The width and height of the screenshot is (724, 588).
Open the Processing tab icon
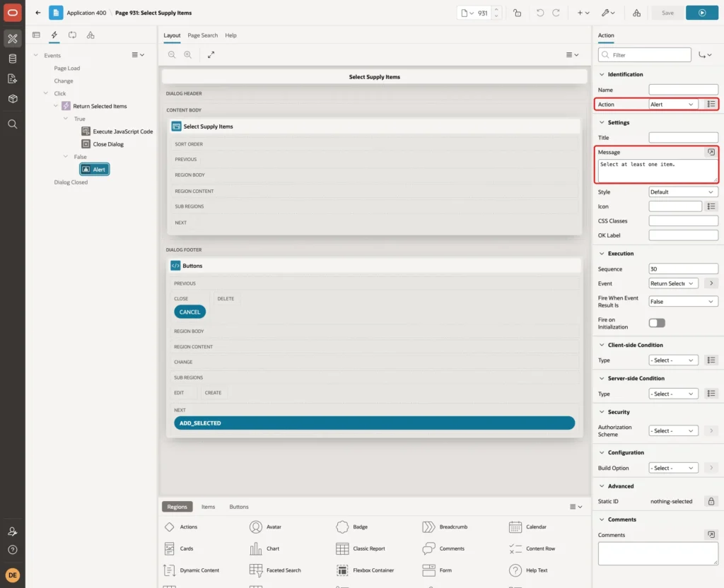tap(73, 35)
